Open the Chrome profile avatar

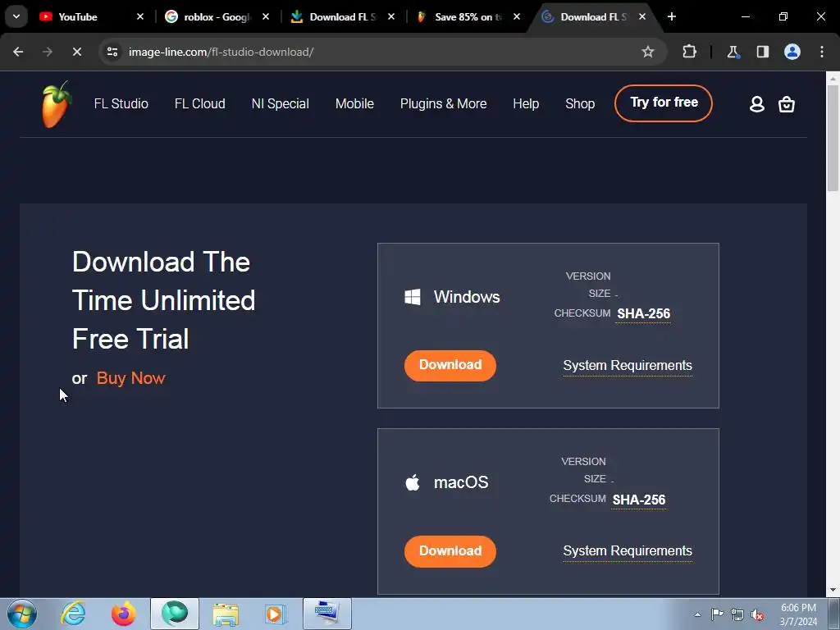tap(792, 52)
